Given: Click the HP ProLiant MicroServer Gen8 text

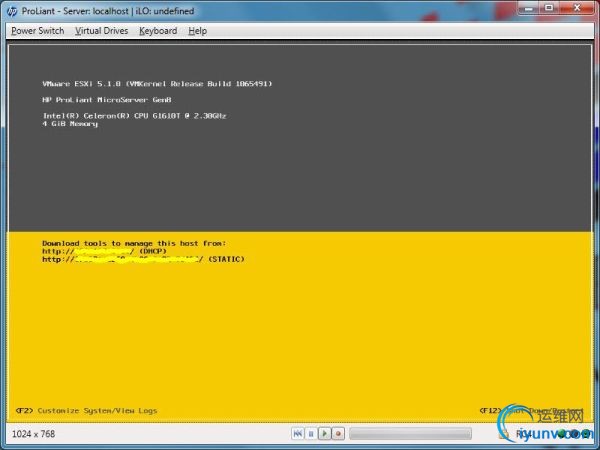Looking at the screenshot, I should [107, 100].
